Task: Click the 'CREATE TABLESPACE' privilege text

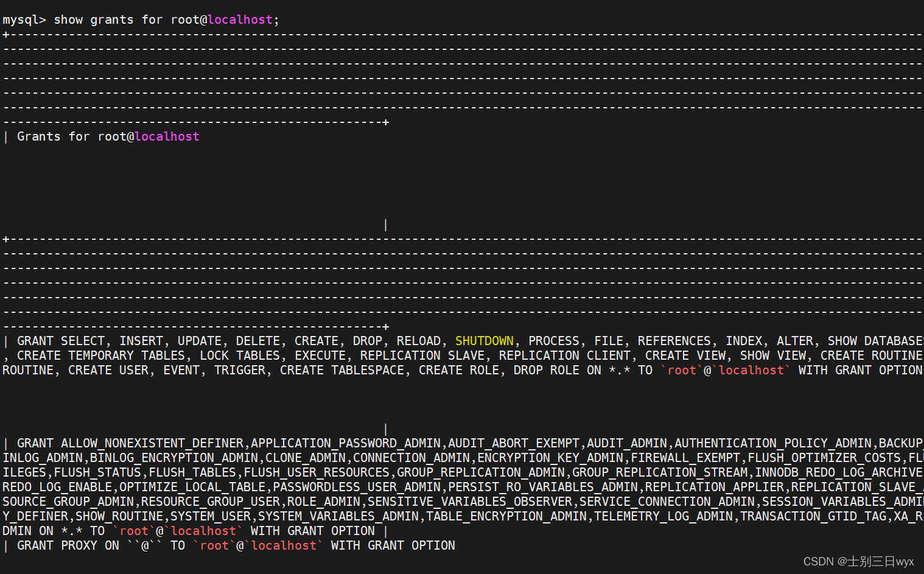Action: [342, 371]
